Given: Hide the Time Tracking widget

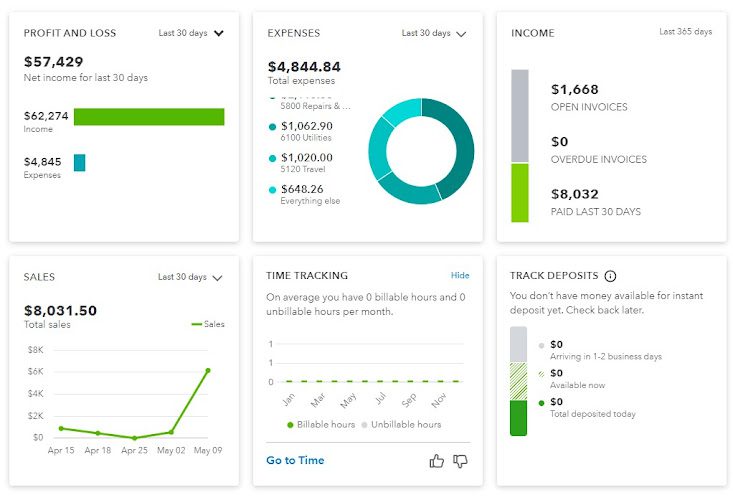Looking at the screenshot, I should point(460,275).
